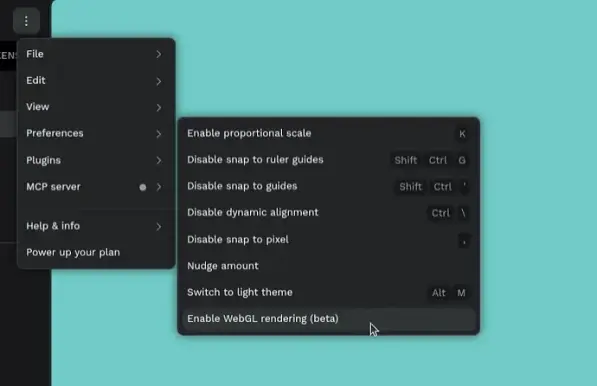Enable proportional scale option

(329, 134)
